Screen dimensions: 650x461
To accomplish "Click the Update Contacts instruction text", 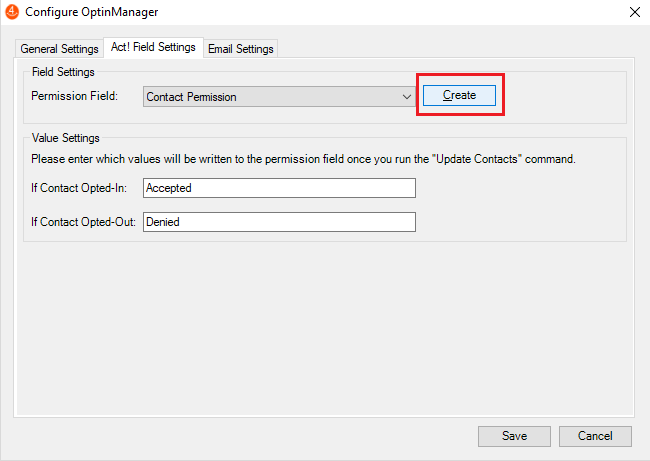I will tap(303, 159).
